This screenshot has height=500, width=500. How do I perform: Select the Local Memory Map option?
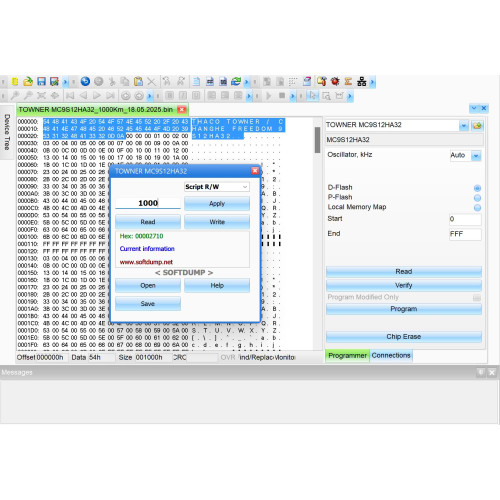point(477,208)
